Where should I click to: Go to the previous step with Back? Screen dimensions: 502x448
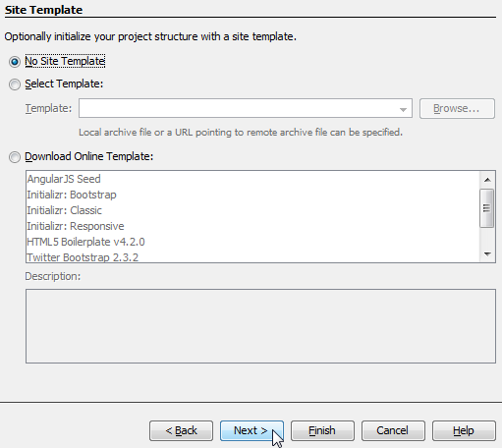coord(181,430)
